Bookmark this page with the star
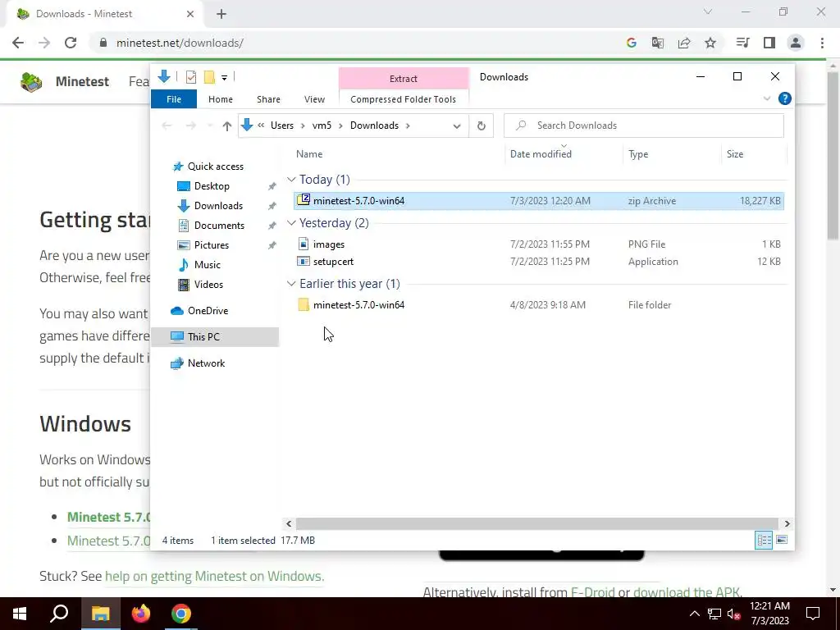The image size is (840, 630). [710, 43]
